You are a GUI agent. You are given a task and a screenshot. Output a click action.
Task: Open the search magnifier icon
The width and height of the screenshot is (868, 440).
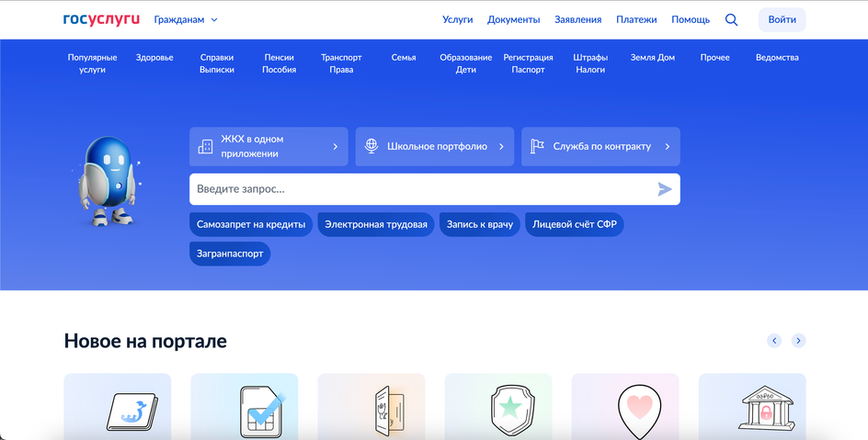point(731,20)
